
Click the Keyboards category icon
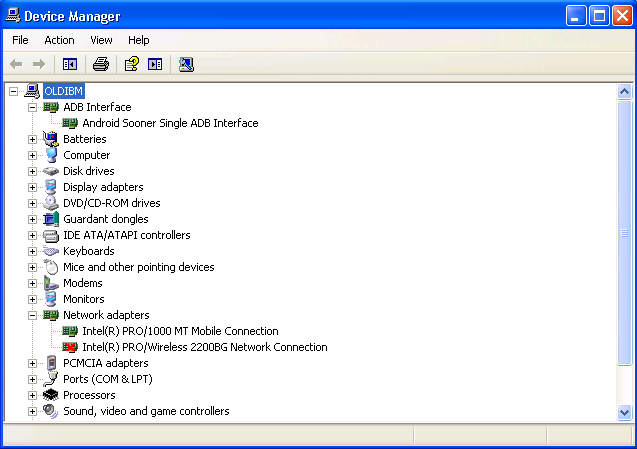click(51, 252)
